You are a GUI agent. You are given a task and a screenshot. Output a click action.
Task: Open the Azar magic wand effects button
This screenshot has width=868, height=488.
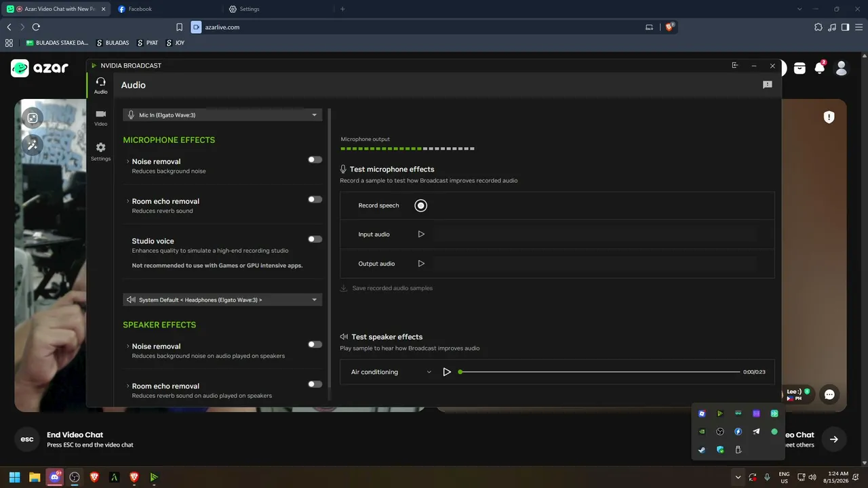coord(33,144)
